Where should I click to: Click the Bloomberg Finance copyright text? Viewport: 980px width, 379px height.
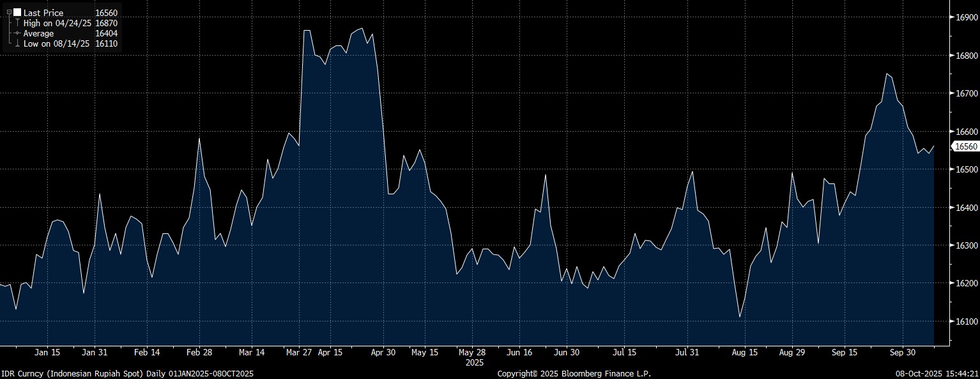click(574, 373)
